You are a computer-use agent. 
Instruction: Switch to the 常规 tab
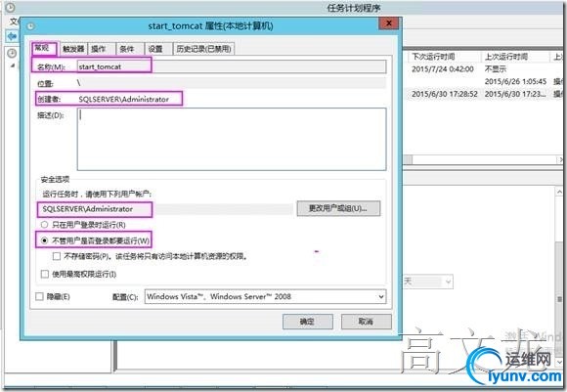[x=44, y=48]
